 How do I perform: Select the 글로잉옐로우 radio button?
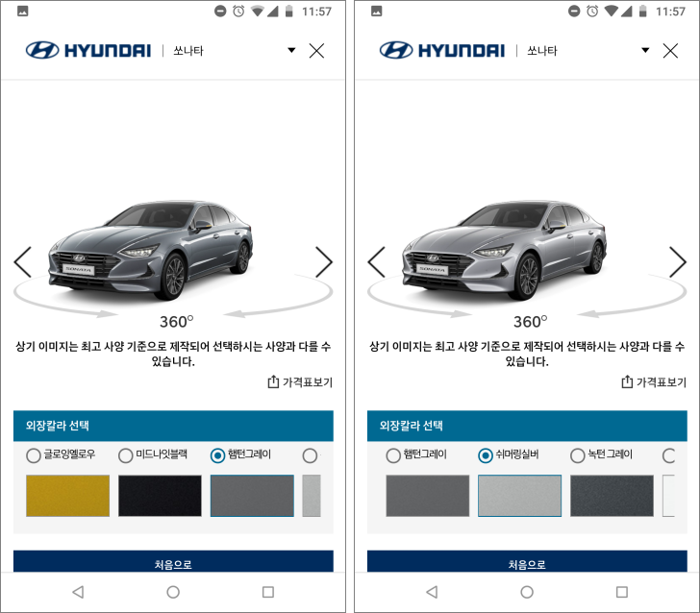pyautogui.click(x=34, y=455)
